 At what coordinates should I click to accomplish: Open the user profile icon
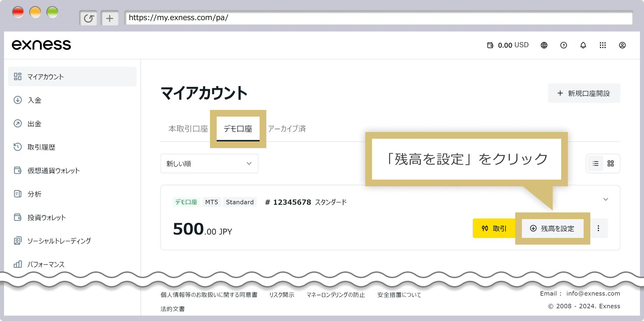(622, 45)
